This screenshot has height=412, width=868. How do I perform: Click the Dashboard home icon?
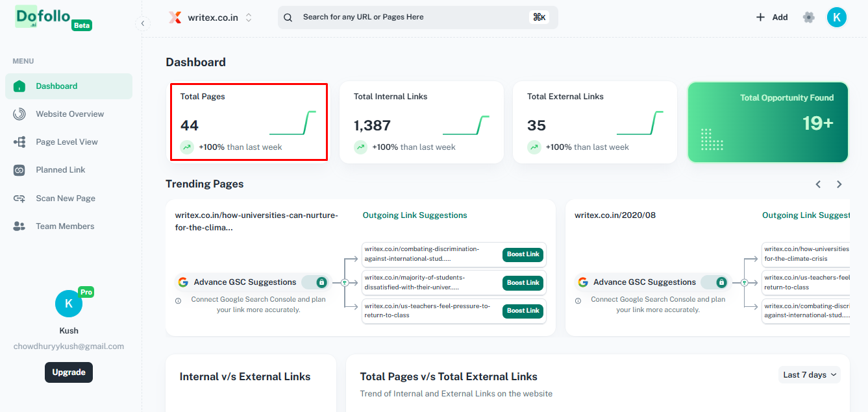click(x=19, y=86)
